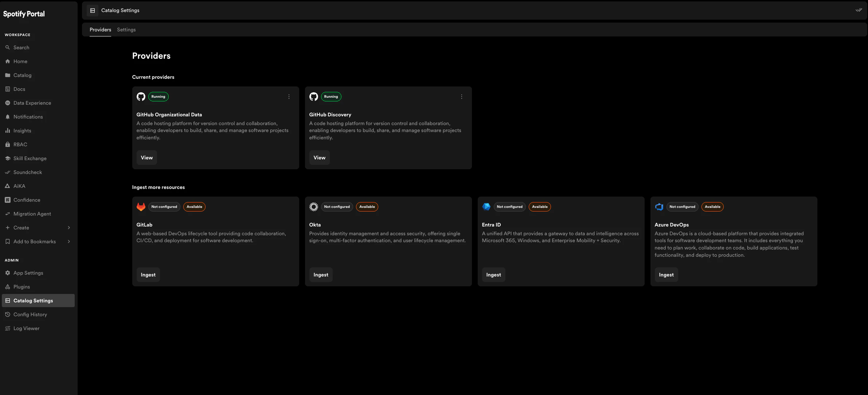Open the Plugins icon
Viewport: 868px width, 395px height.
pyautogui.click(x=8, y=287)
